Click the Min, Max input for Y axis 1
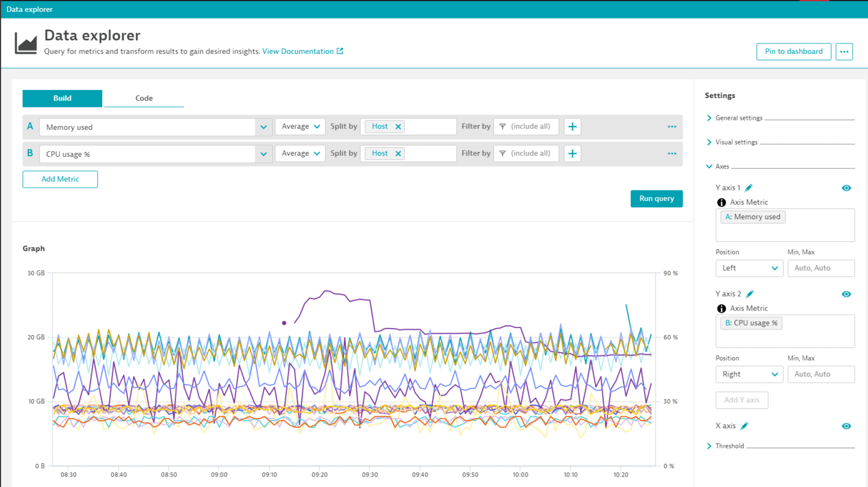The height and width of the screenshot is (487, 868). pos(821,268)
